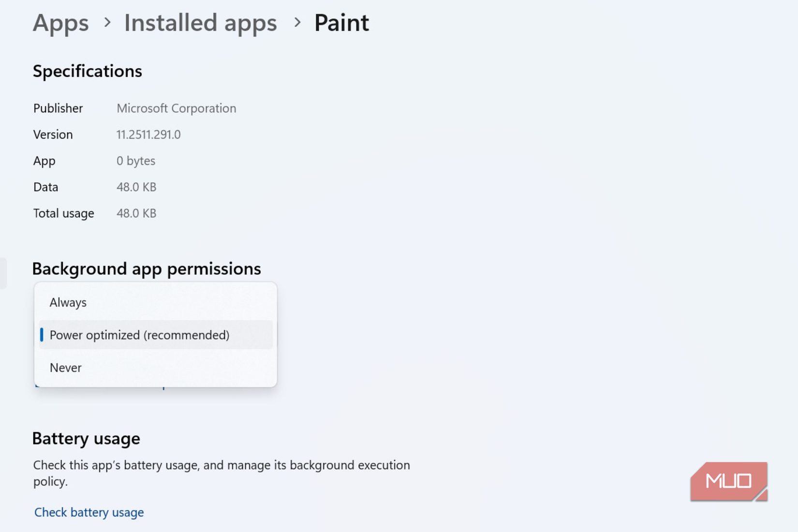Image resolution: width=798 pixels, height=532 pixels.
Task: Open Check battery usage
Action: pyautogui.click(x=89, y=512)
